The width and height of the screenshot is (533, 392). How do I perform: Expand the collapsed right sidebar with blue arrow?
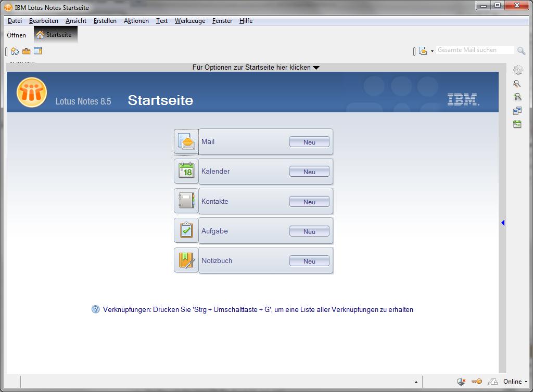coord(503,223)
